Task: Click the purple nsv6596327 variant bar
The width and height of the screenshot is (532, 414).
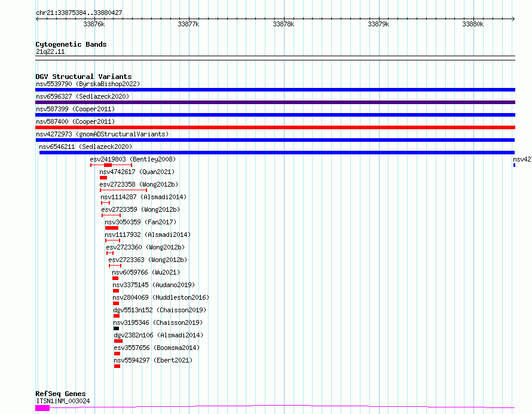Action: pos(275,102)
